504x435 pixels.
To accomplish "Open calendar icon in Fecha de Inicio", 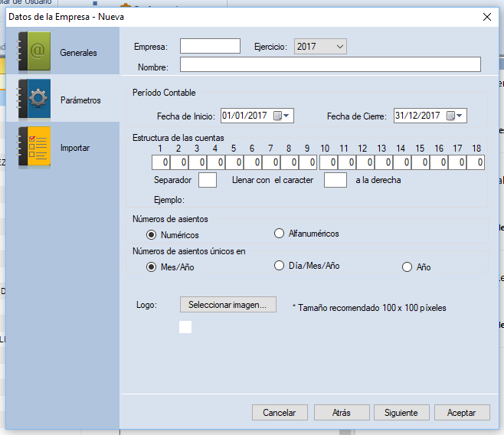I will point(277,116).
